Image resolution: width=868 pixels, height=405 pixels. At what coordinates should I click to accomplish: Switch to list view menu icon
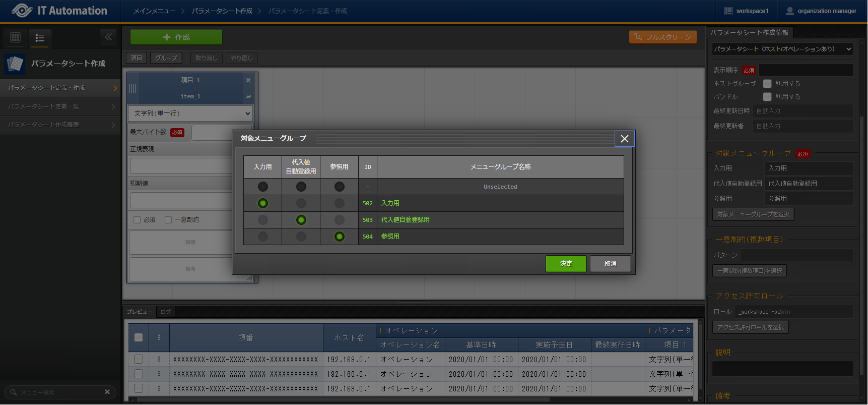tap(40, 38)
